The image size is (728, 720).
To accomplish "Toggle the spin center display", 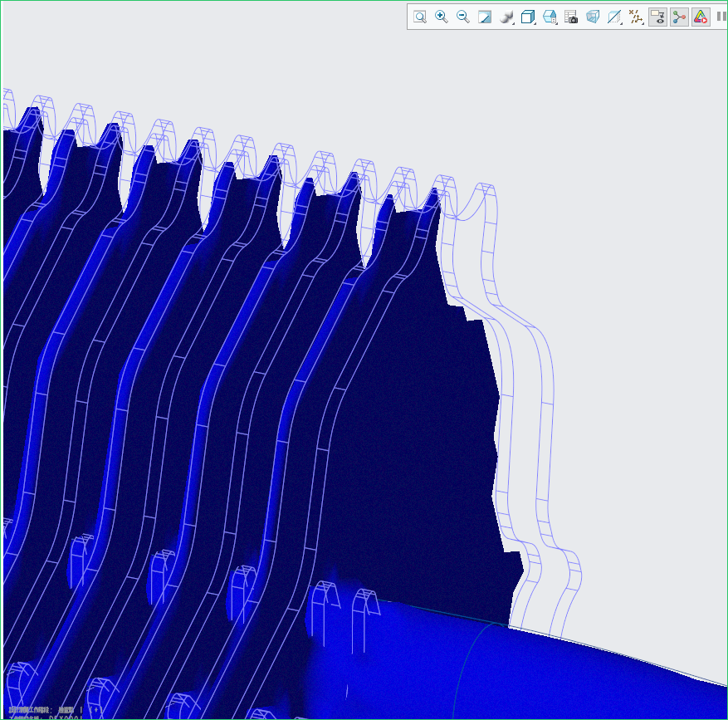I will click(679, 17).
